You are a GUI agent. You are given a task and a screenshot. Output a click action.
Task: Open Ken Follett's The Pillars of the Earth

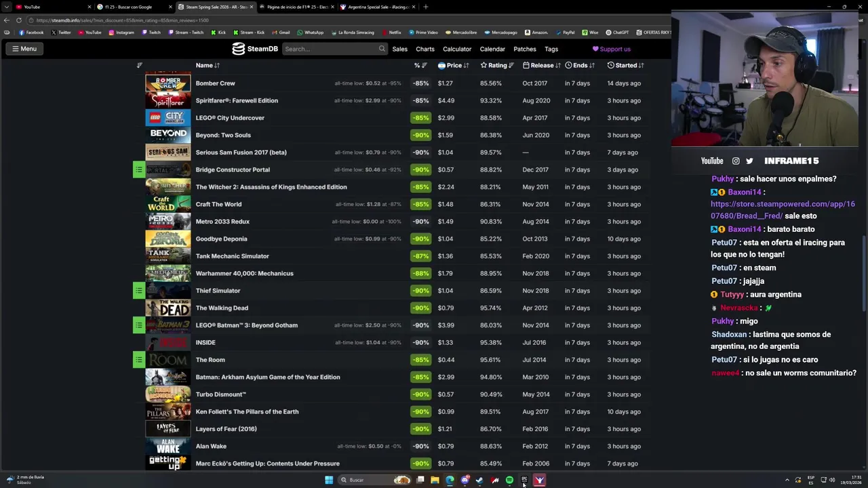tap(247, 411)
